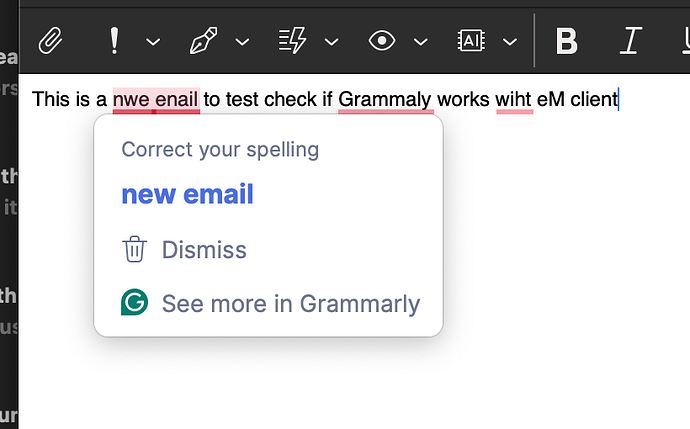Click the highlighted 'nwe enail' text
Viewport: 690px width, 429px height.
coord(156,99)
